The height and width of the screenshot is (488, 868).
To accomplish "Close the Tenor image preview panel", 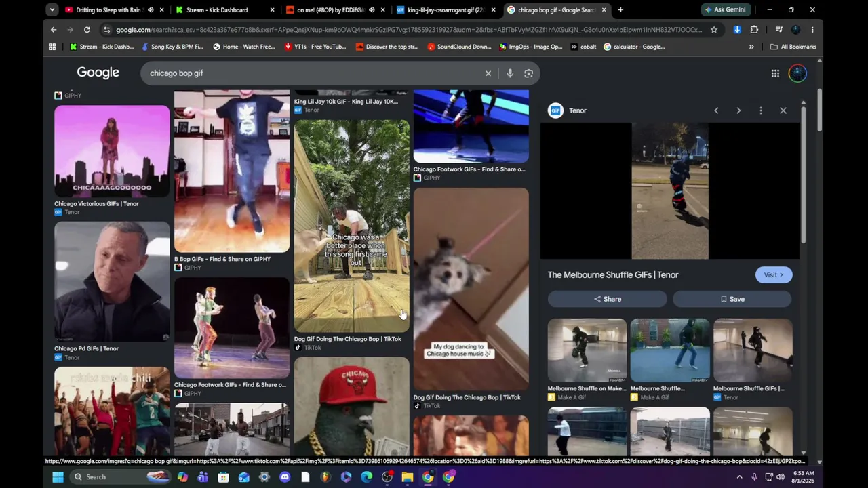I will point(783,110).
